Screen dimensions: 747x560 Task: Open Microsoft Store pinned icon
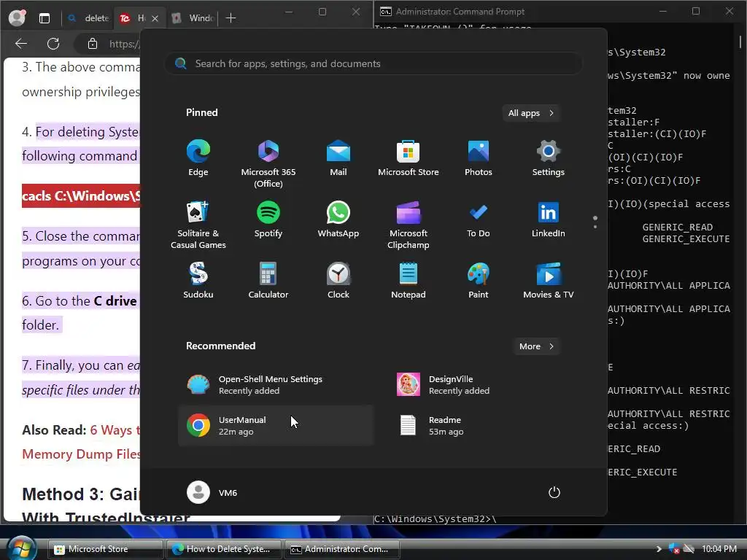point(409,158)
